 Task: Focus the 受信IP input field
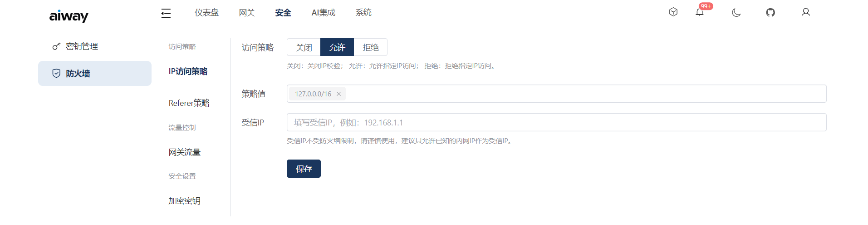556,122
